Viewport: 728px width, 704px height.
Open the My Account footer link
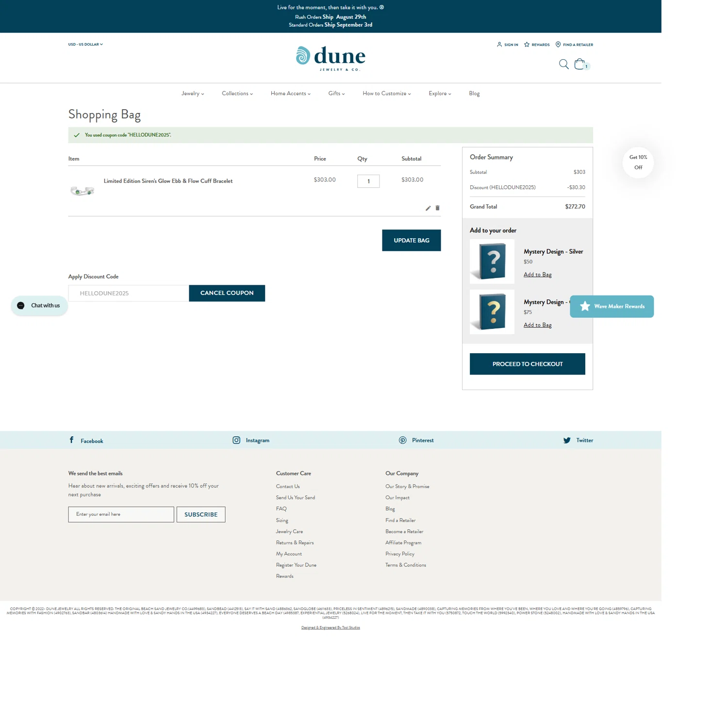289,554
